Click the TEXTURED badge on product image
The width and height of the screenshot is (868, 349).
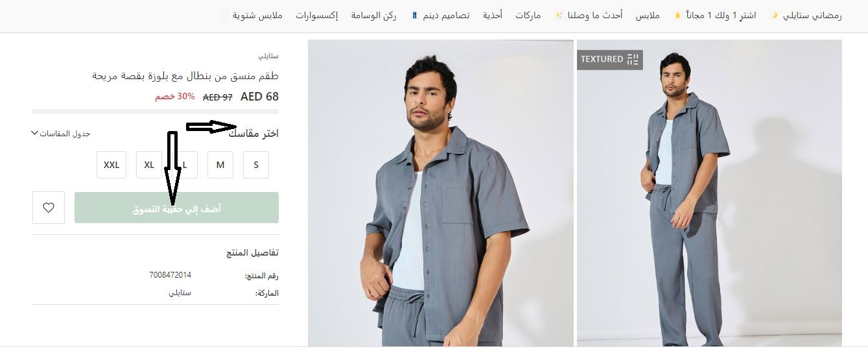pyautogui.click(x=610, y=60)
